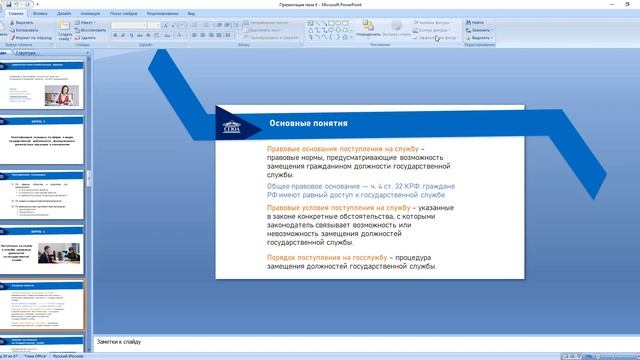The height and width of the screenshot is (360, 640).
Task: Click Вырезать (Cut) in the clipboard group
Action: pyautogui.click(x=22, y=23)
